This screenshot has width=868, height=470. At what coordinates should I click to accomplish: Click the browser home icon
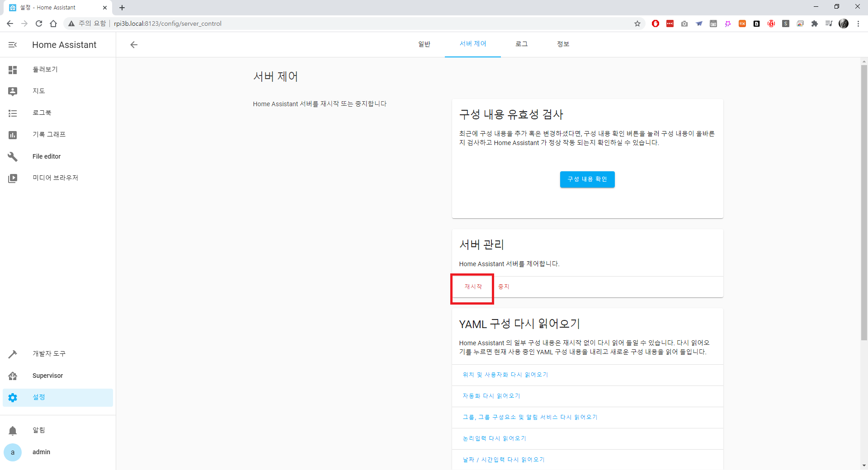coord(53,23)
